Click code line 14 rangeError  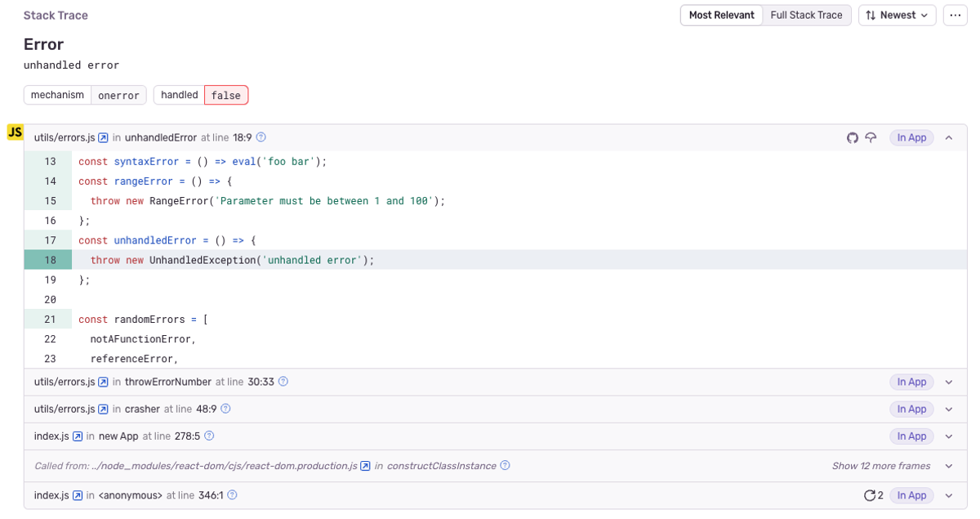pos(496,181)
